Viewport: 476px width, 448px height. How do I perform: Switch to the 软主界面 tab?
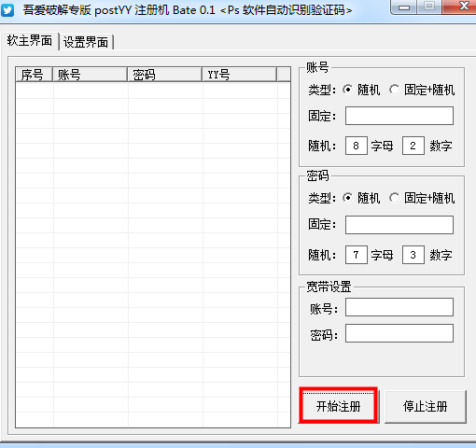(x=30, y=41)
